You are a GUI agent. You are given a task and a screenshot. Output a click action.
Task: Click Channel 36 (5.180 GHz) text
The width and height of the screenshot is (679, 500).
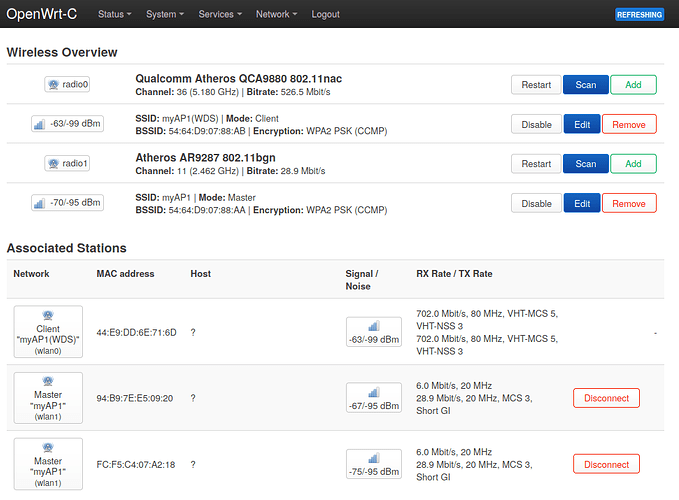(x=187, y=92)
